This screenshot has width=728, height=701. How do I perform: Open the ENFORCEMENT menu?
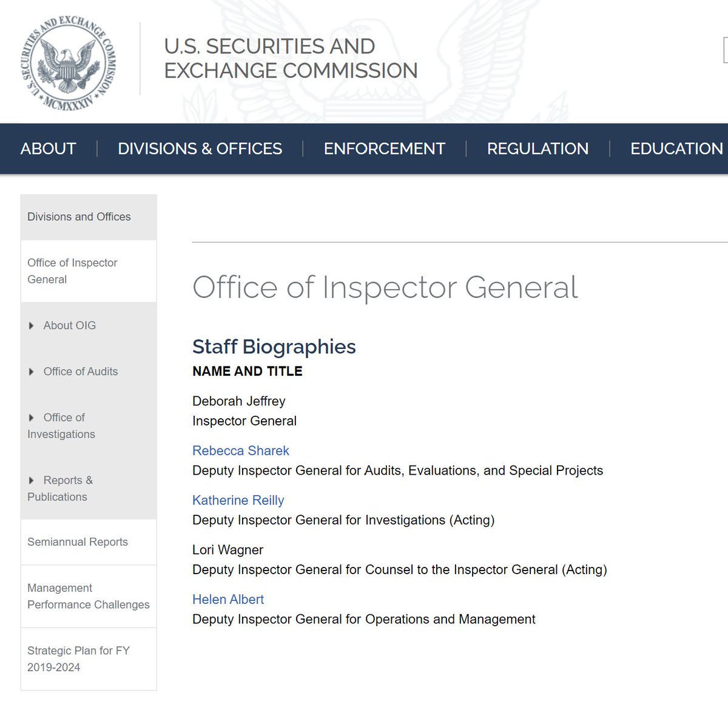tap(384, 149)
